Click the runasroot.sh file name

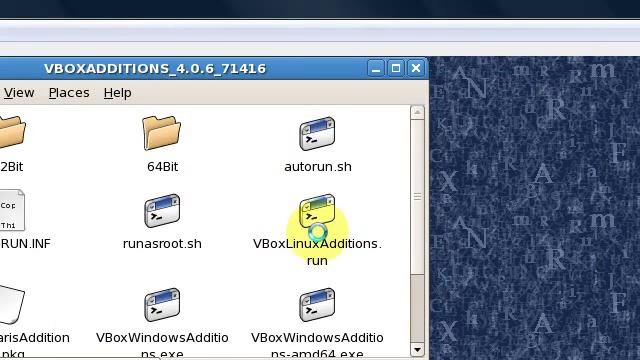point(162,244)
